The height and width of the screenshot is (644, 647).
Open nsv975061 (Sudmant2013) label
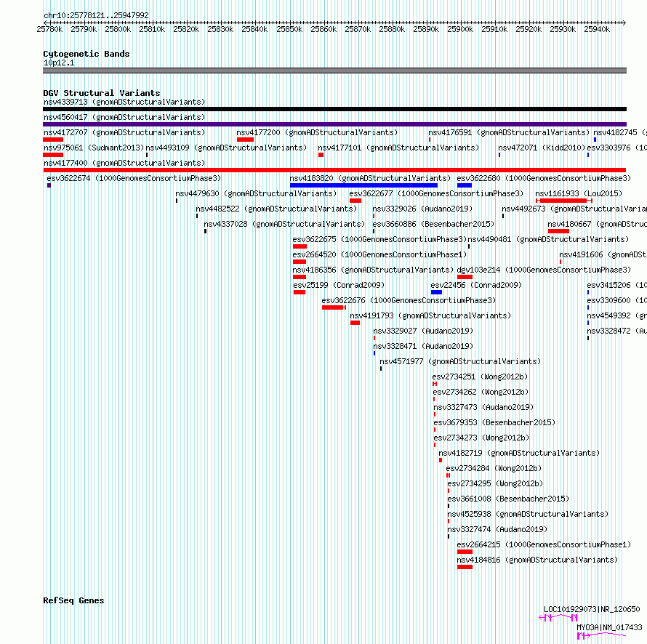(94, 148)
